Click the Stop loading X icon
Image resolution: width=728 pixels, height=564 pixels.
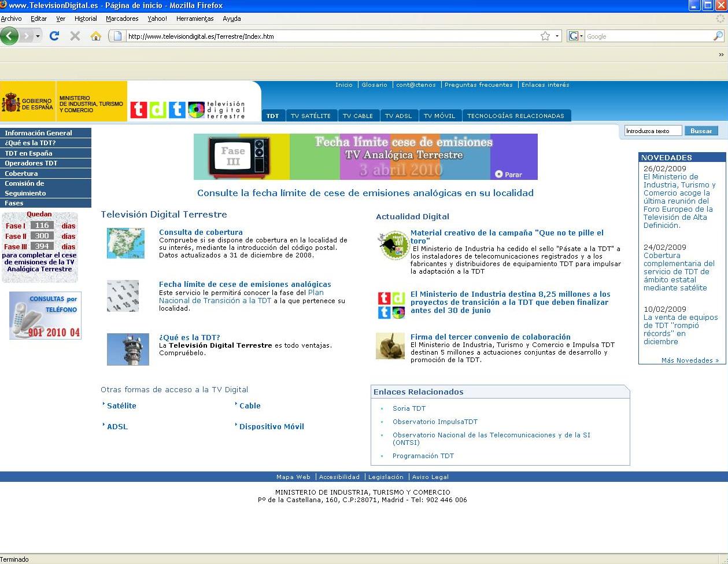click(x=75, y=36)
